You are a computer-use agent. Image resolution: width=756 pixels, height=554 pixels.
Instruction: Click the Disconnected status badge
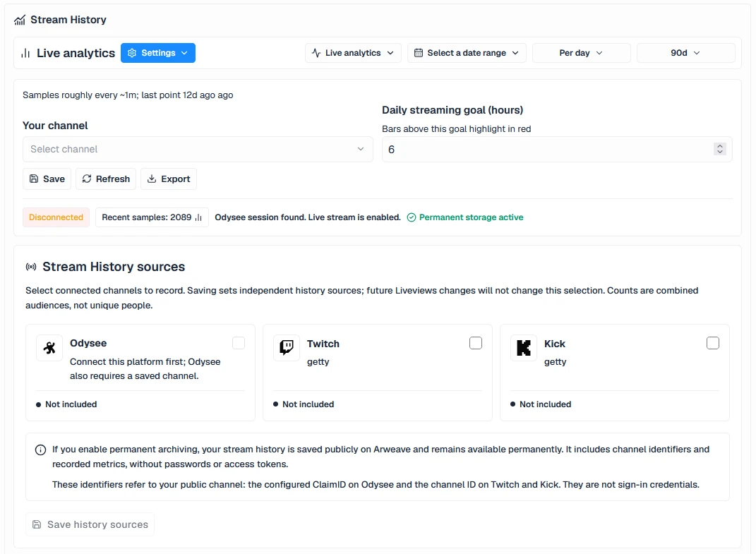click(56, 217)
